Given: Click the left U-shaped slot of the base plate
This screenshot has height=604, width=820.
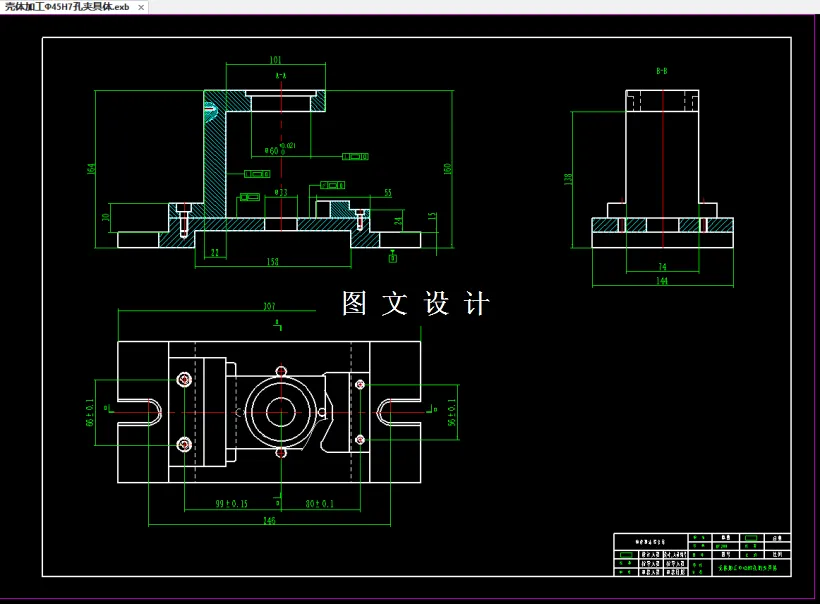Looking at the screenshot, I should (x=140, y=412).
